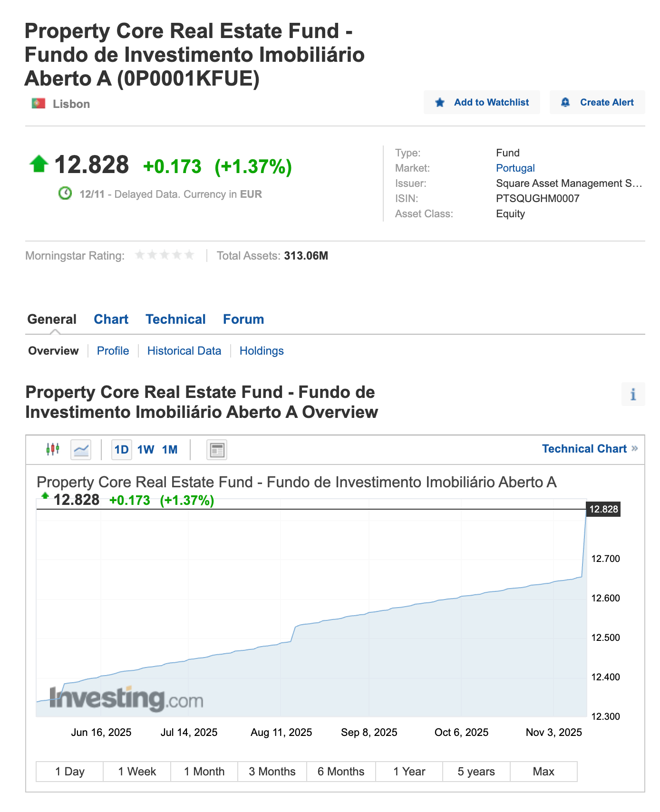
Task: Select the area chart type icon
Action: (81, 449)
